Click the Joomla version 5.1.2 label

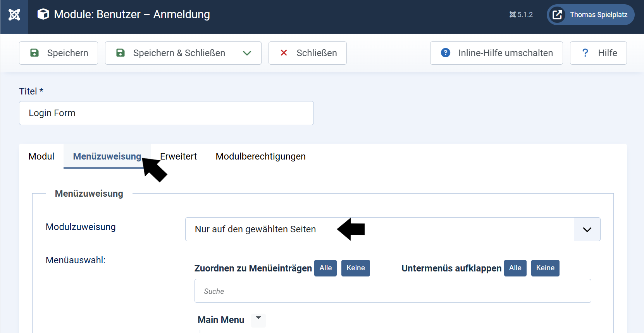521,15
